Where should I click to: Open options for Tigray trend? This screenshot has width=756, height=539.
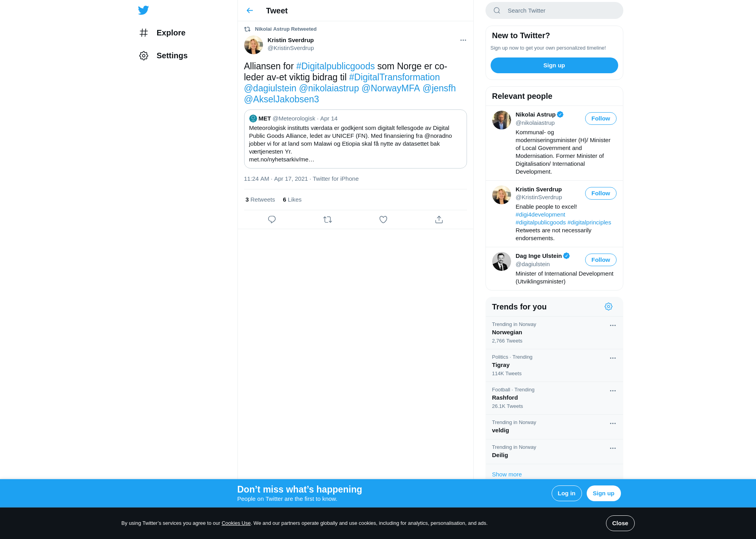613,358
